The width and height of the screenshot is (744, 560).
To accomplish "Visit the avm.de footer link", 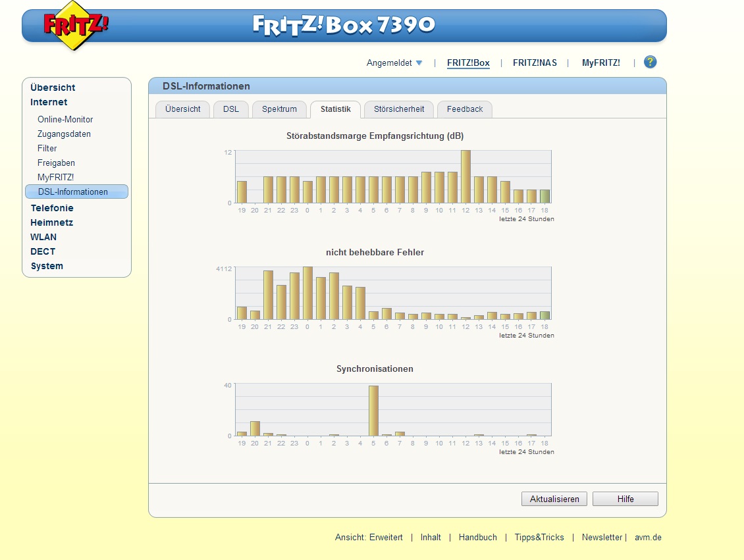I will [x=648, y=537].
